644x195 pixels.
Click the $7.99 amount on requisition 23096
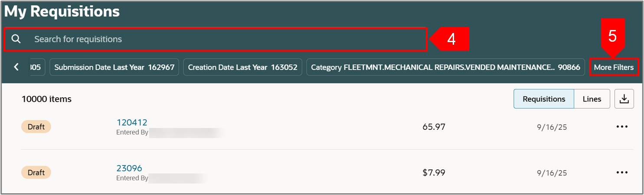434,172
